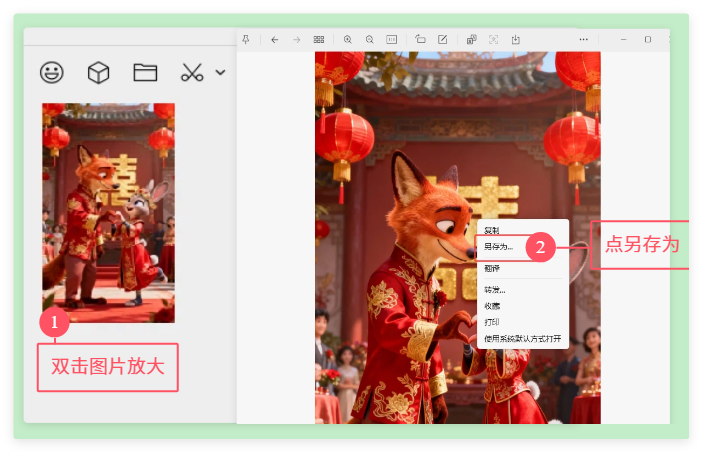Choose 转发... from the context menu
This screenshot has width=702, height=452.
(494, 290)
